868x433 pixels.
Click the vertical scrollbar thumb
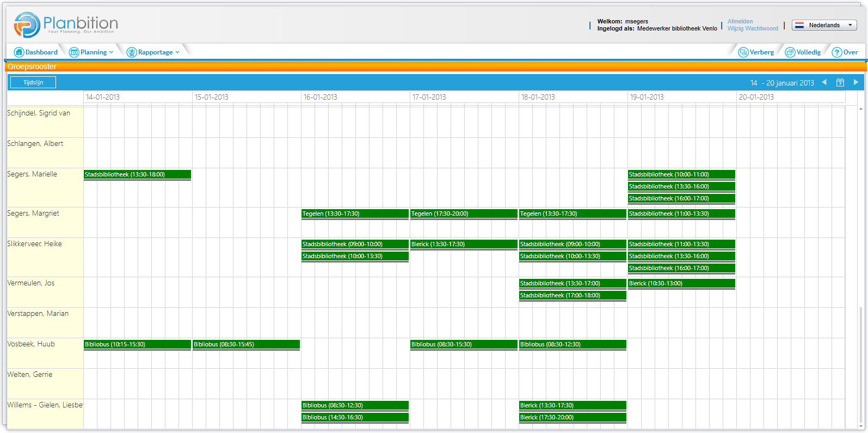[x=861, y=365]
